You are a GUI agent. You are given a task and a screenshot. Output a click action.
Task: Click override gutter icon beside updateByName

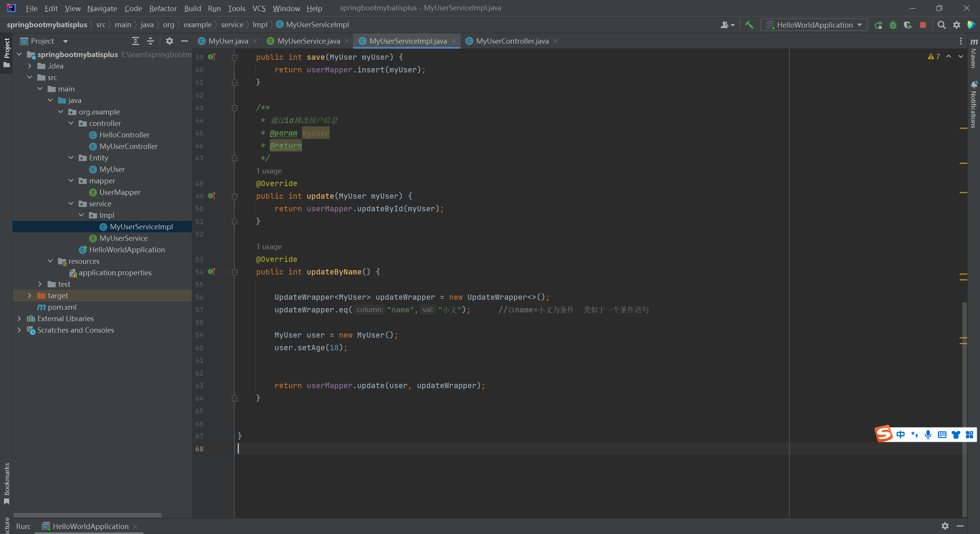[212, 272]
